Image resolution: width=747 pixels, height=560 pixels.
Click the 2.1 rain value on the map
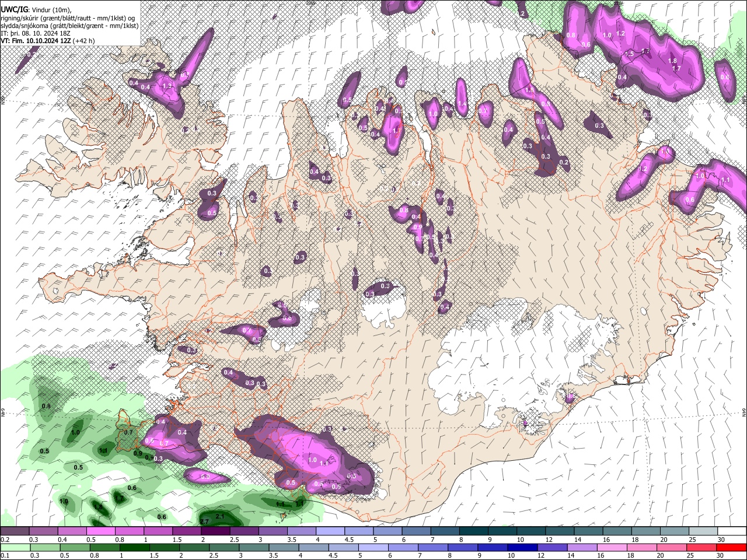pyautogui.click(x=220, y=516)
